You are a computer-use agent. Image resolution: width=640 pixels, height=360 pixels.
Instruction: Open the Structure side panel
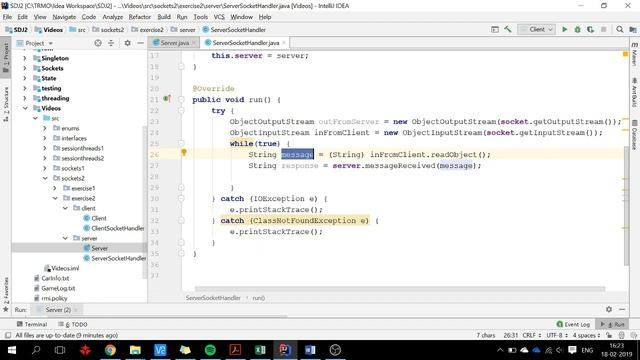[6, 104]
